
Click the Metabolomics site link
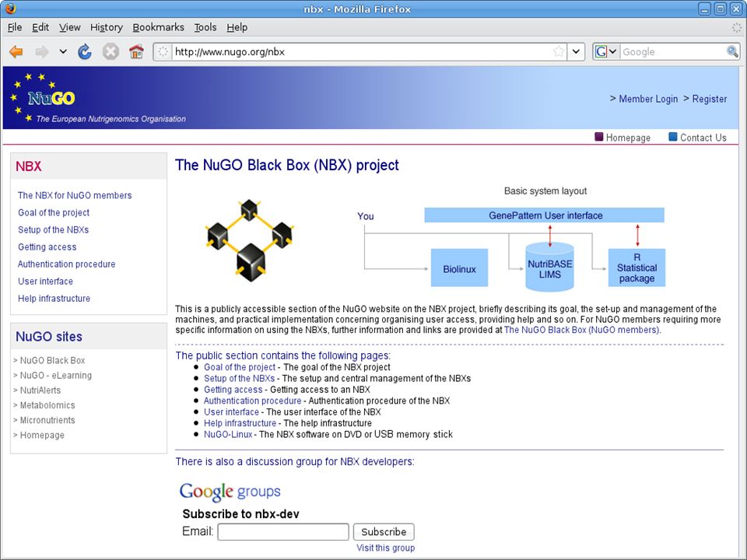47,405
